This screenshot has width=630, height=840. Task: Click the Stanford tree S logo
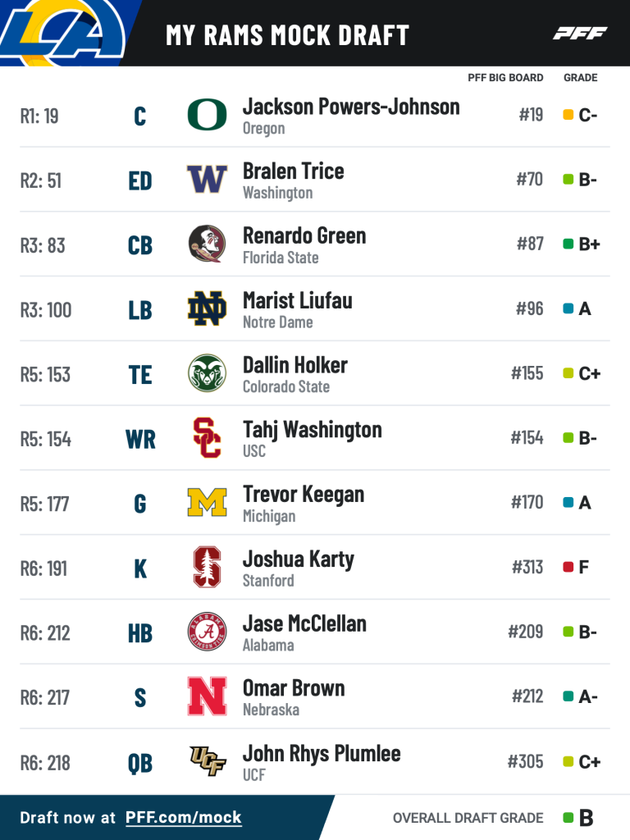[x=207, y=567]
